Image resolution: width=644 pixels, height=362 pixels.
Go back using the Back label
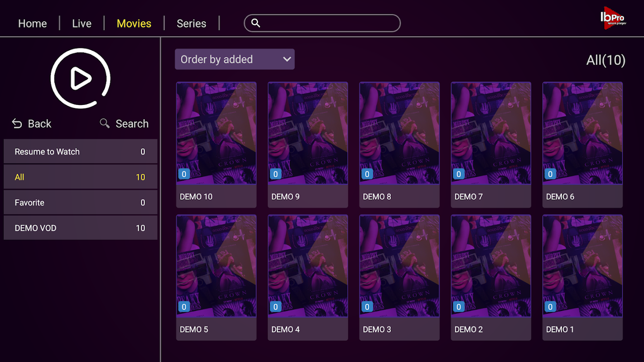click(x=40, y=124)
